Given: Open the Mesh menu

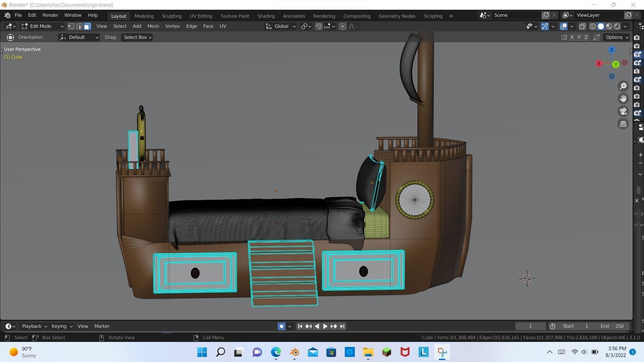Looking at the screenshot, I should 153,26.
